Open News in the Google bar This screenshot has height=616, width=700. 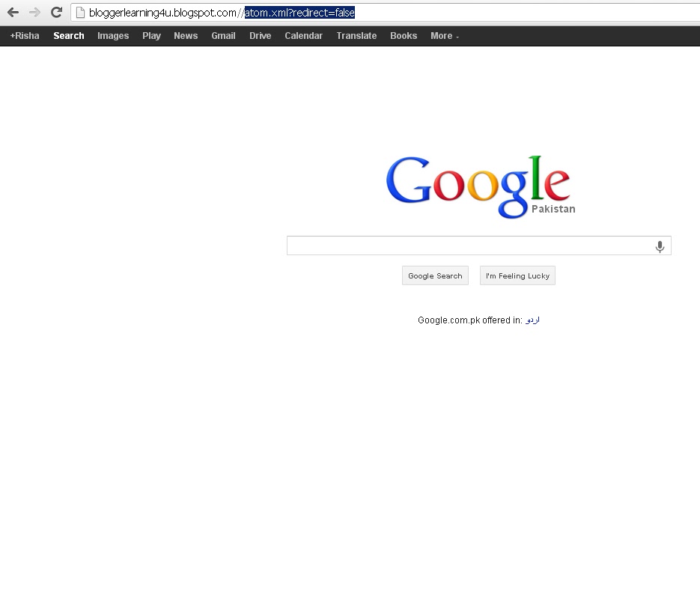(x=186, y=36)
